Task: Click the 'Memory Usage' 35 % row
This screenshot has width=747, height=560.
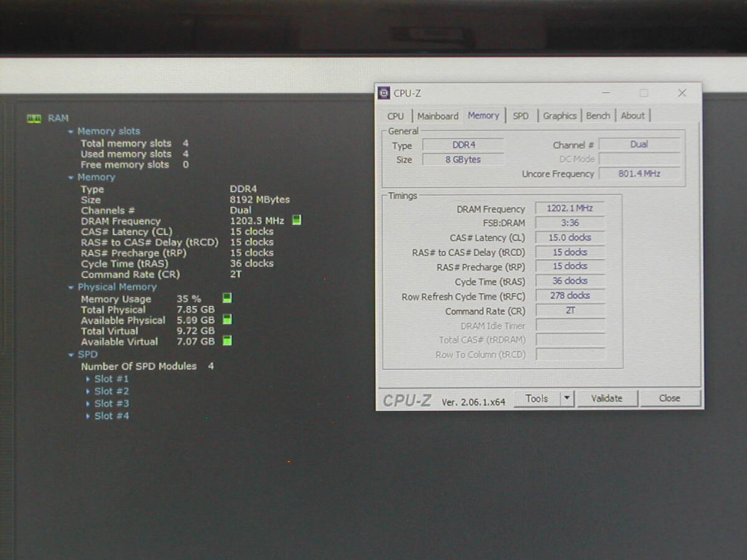Action: [141, 299]
